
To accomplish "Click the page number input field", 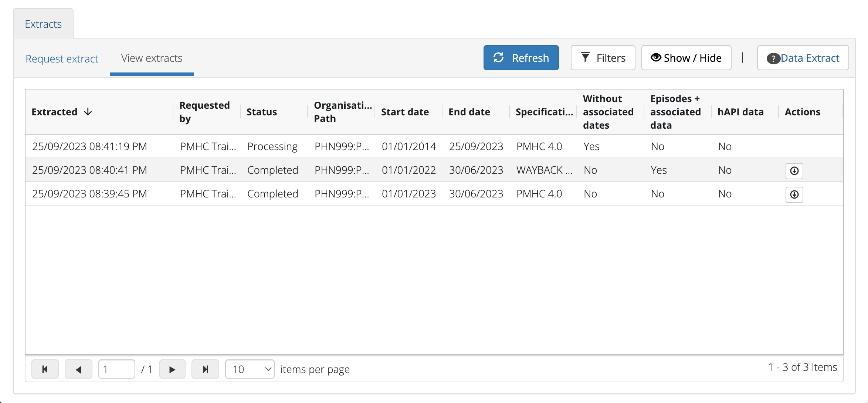I will (116, 369).
